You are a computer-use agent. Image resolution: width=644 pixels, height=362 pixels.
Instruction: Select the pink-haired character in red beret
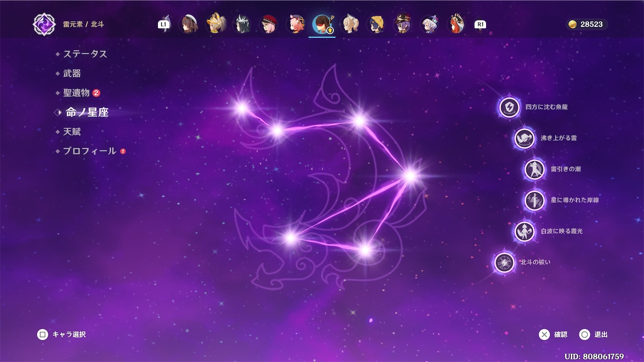(268, 24)
